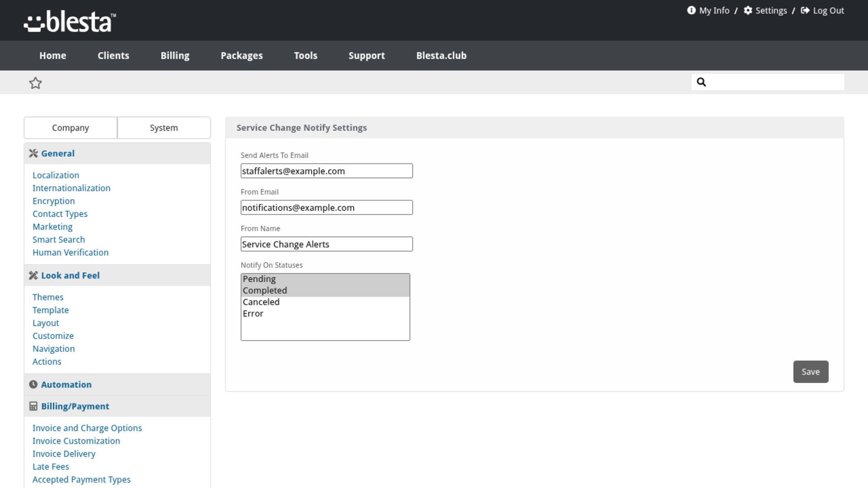Open Invoice and Charge Options

[x=87, y=428]
